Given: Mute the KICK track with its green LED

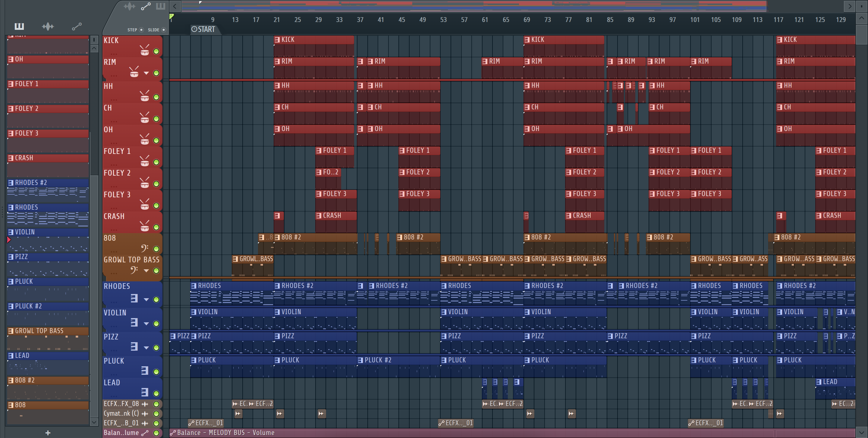Looking at the screenshot, I should [156, 52].
